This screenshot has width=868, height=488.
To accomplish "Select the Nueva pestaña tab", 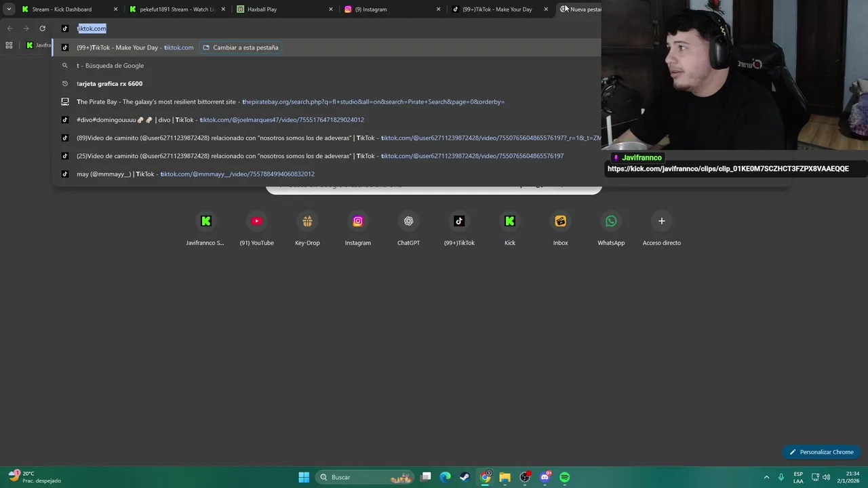I will (580, 9).
